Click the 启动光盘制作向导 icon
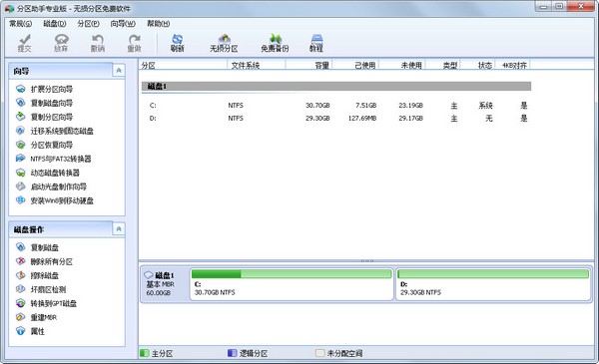599x364 pixels. (x=21, y=186)
